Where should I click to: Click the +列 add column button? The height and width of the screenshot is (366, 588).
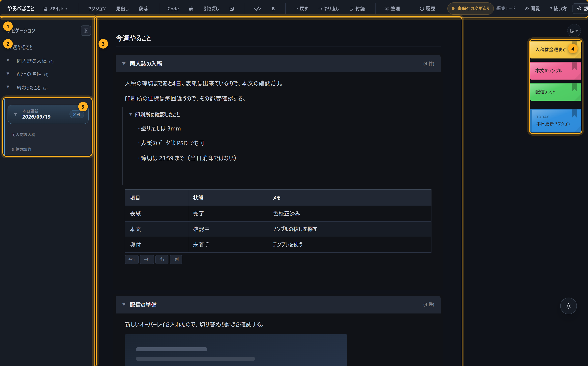pos(147,259)
